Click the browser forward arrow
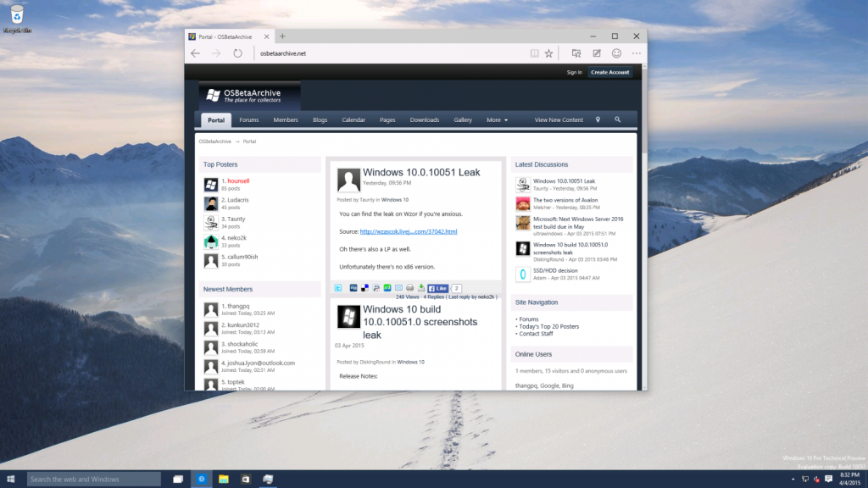The width and height of the screenshot is (868, 488). 216,53
